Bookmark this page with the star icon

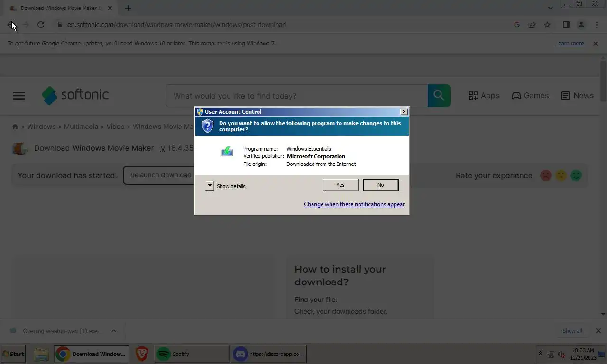[x=547, y=25]
